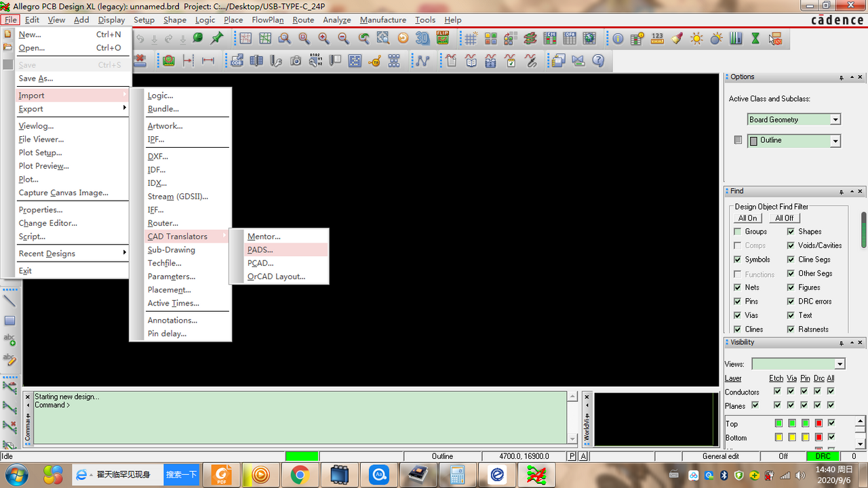Click the Command console input area
The image size is (868, 488).
pos(300,418)
